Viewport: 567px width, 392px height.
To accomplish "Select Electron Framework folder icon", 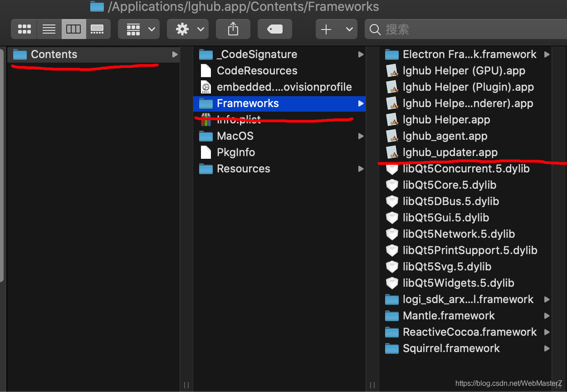I will tap(392, 54).
